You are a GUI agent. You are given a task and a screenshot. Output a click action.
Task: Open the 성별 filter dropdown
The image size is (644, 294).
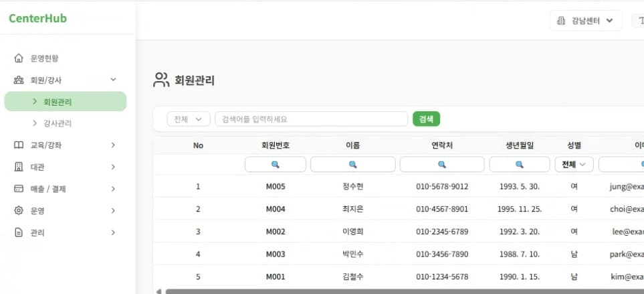574,165
